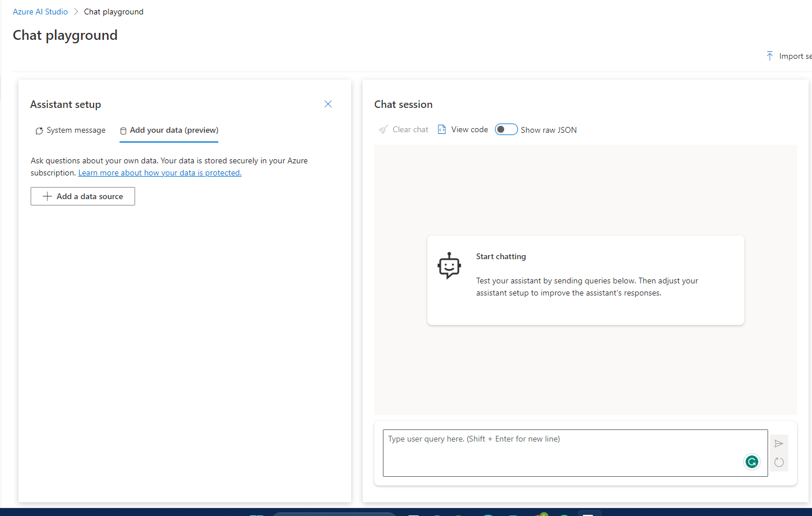Open the data protection Learn more link

click(160, 173)
